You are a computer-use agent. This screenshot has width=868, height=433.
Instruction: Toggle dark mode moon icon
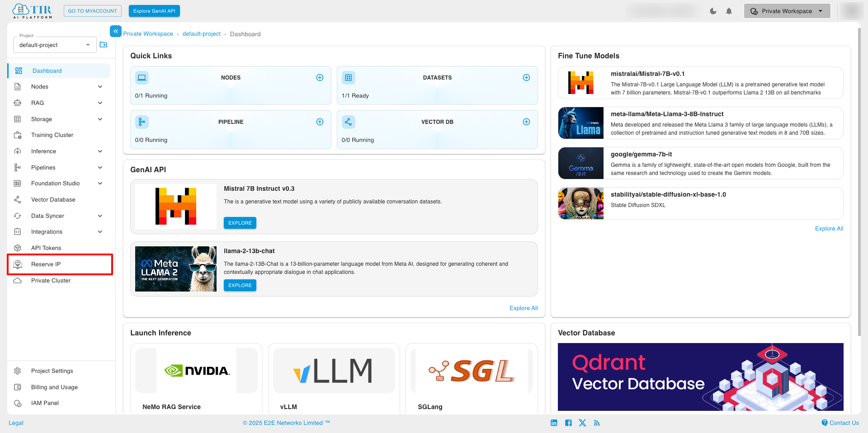(713, 11)
